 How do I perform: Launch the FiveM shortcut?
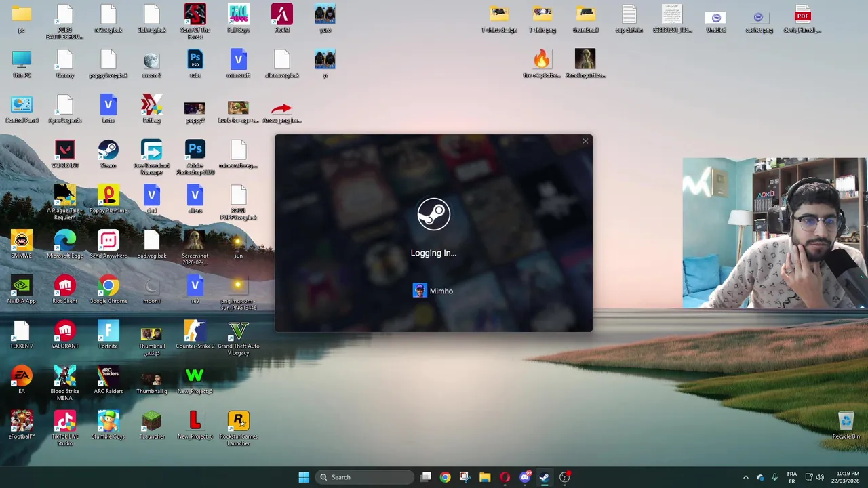coord(281,18)
